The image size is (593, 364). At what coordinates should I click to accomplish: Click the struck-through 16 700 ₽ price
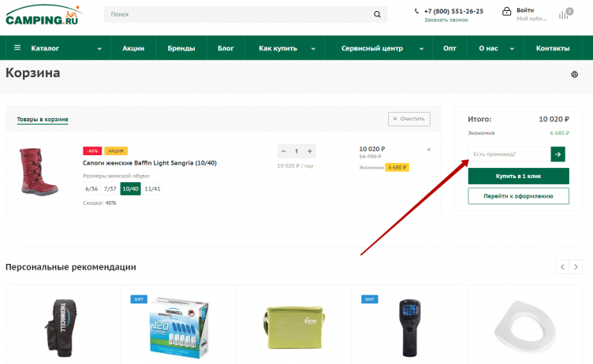coord(371,157)
